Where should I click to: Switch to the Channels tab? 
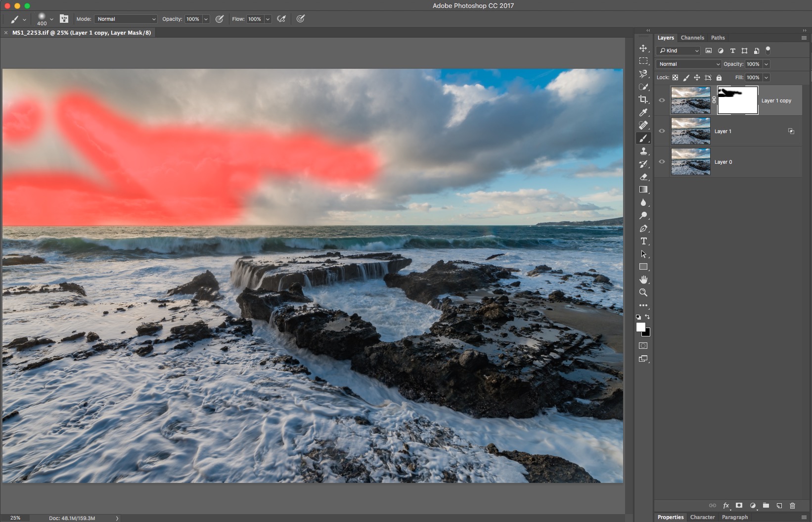pyautogui.click(x=692, y=38)
